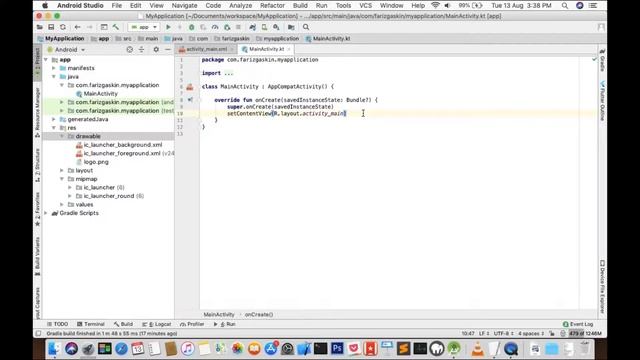This screenshot has width=640, height=360.
Task: Click the Save All toolbar icon
Action: click(x=51, y=27)
